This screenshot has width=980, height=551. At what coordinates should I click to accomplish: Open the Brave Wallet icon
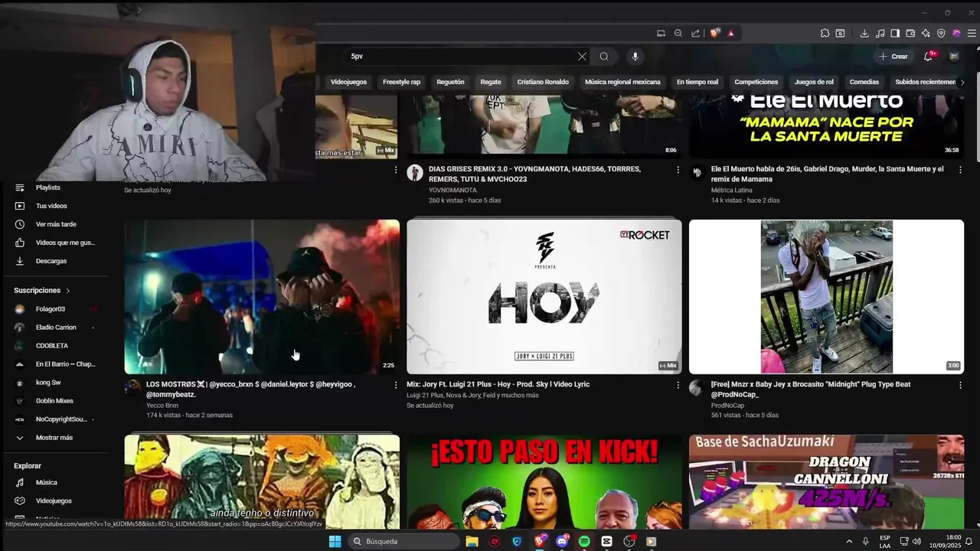(x=910, y=33)
